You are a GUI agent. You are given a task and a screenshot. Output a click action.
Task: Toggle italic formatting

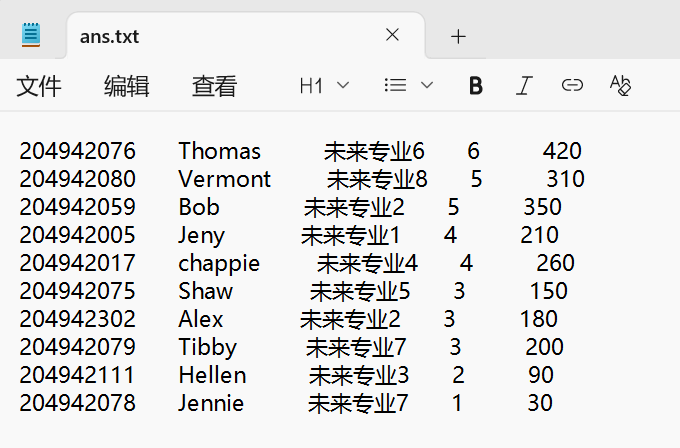pyautogui.click(x=524, y=85)
